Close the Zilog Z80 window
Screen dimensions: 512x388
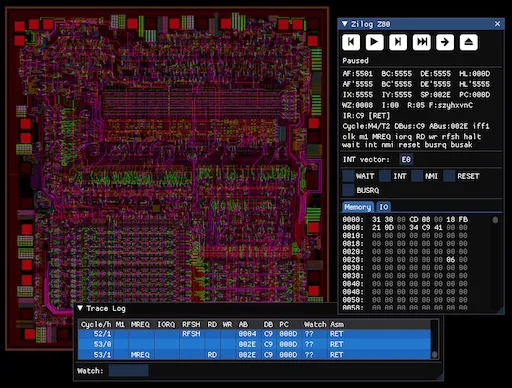497,24
